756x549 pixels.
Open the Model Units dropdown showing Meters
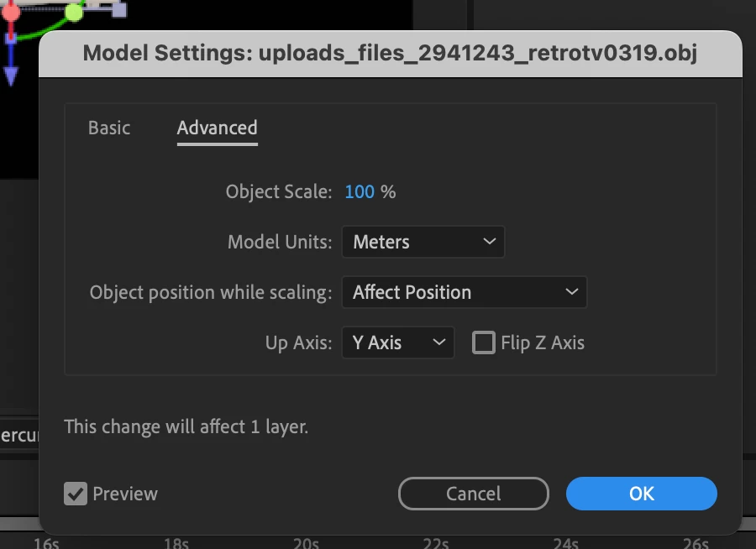pyautogui.click(x=423, y=242)
